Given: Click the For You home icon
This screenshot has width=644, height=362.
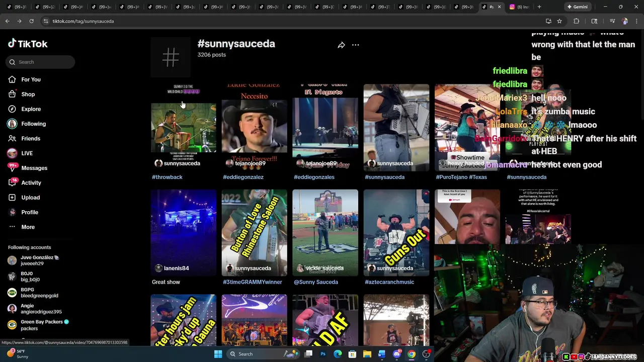Looking at the screenshot, I should pyautogui.click(x=12, y=79).
